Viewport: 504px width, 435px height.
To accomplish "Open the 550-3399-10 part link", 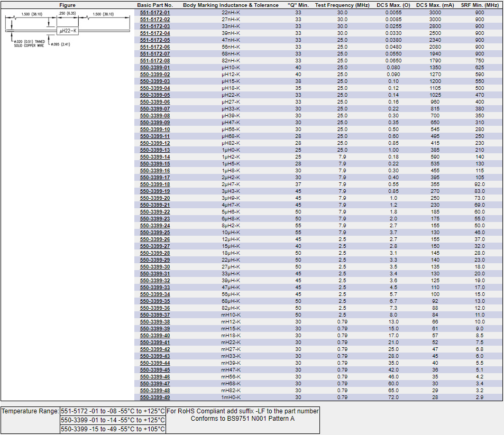I will pyautogui.click(x=155, y=129).
